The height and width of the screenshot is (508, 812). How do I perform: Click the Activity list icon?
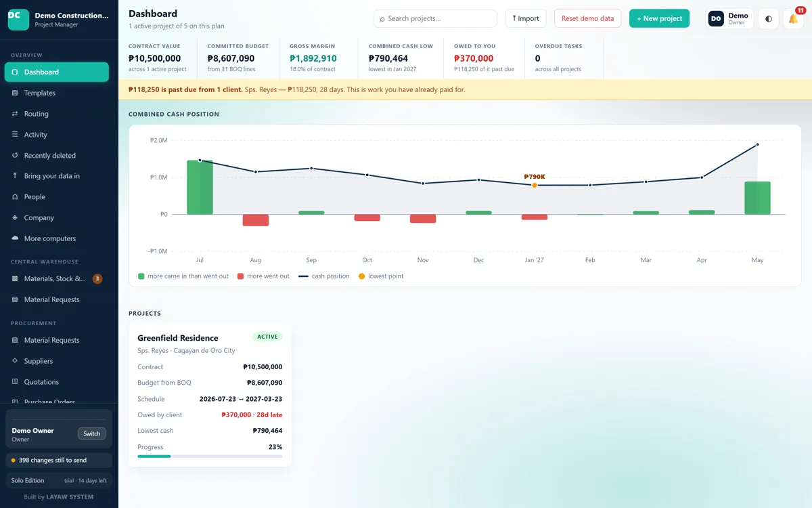(x=15, y=135)
